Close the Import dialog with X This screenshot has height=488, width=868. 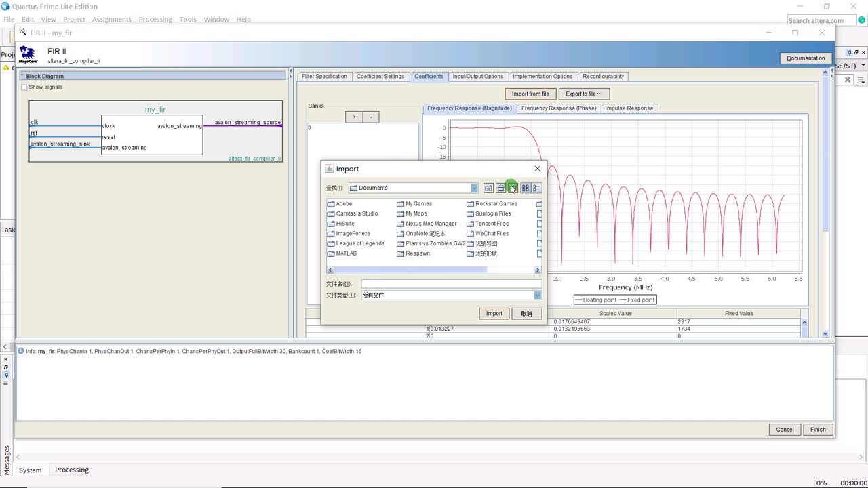click(x=538, y=169)
